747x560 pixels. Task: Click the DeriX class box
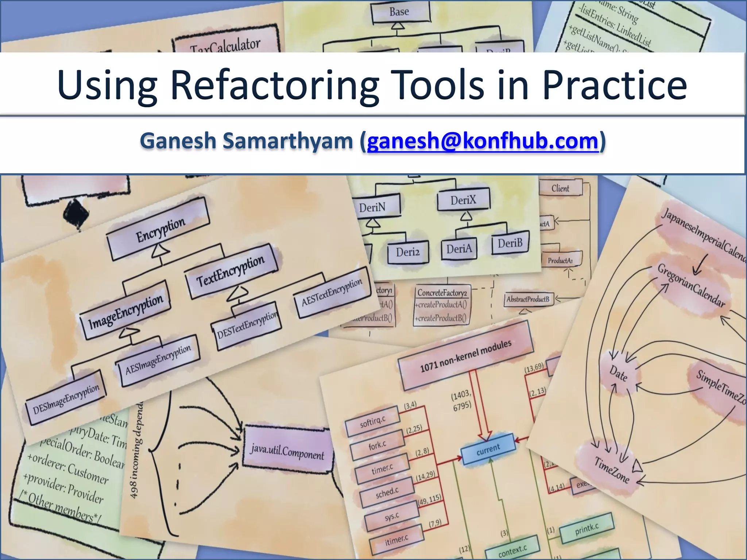pyautogui.click(x=463, y=200)
